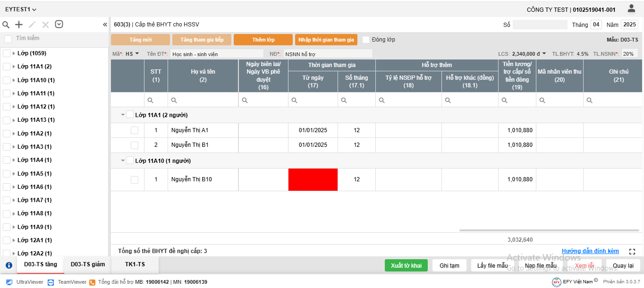Viewport: 644px width, 288px height.
Task: Click the search magnifier icon in left panel toolbar
Action: point(6,25)
